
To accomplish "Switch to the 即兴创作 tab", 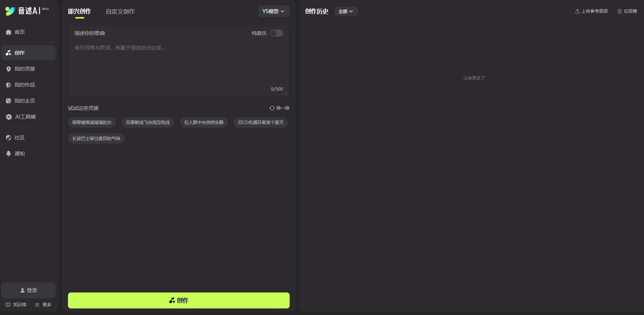I will tap(80, 12).
